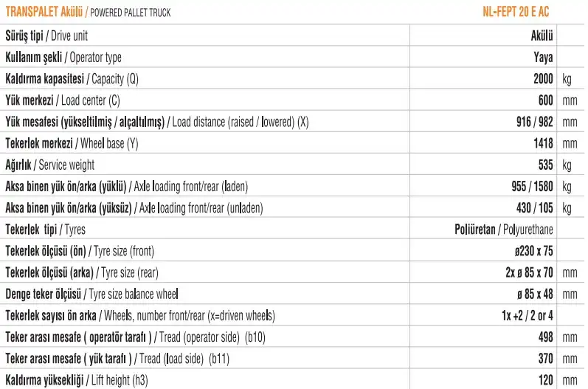This screenshot has width=588, height=389.
Task: Click the front tyre size ø230 x 75
Action: (x=534, y=251)
